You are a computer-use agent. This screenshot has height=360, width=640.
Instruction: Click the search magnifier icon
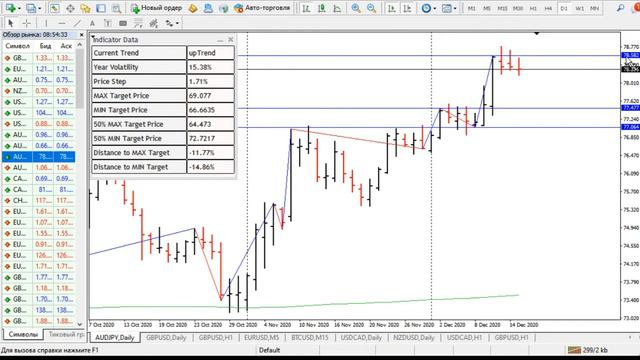point(620,8)
